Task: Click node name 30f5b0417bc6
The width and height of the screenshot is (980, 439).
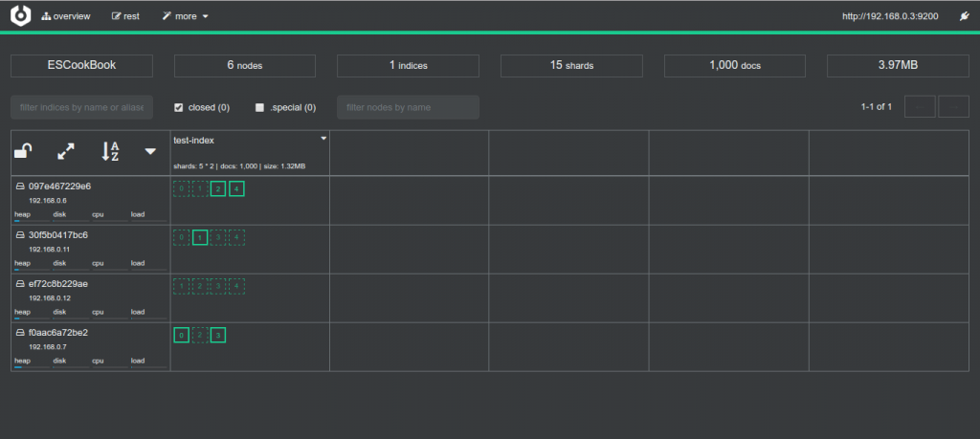Action: (58, 234)
